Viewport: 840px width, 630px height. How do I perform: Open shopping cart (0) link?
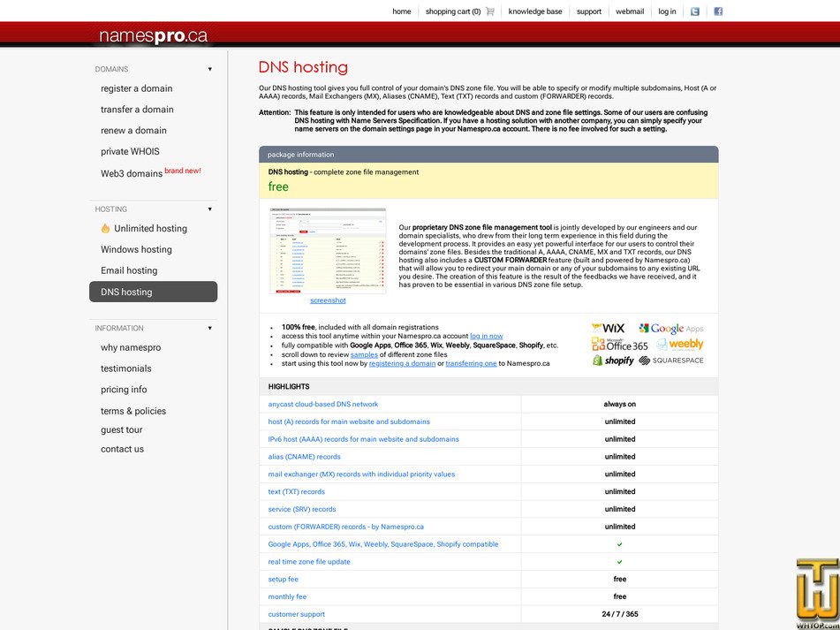[452, 11]
